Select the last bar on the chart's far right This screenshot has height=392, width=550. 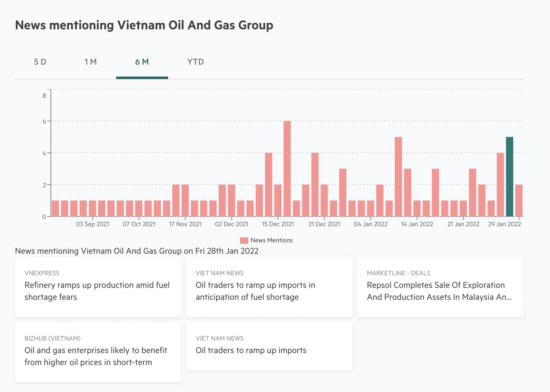pyautogui.click(x=519, y=200)
